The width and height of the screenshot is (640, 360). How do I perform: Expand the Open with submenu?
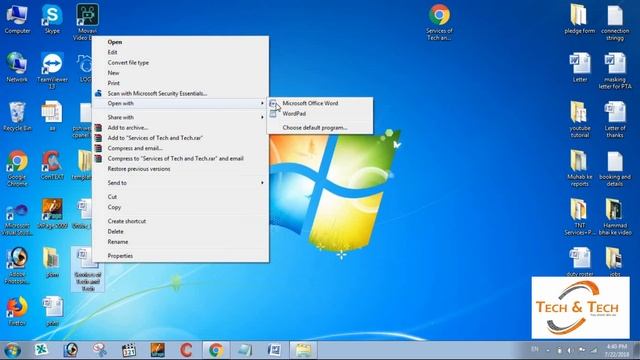[180, 103]
